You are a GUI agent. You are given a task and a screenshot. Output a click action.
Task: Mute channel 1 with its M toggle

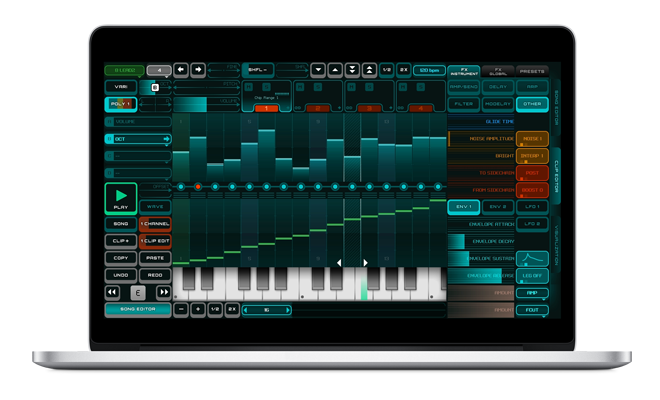tap(249, 87)
